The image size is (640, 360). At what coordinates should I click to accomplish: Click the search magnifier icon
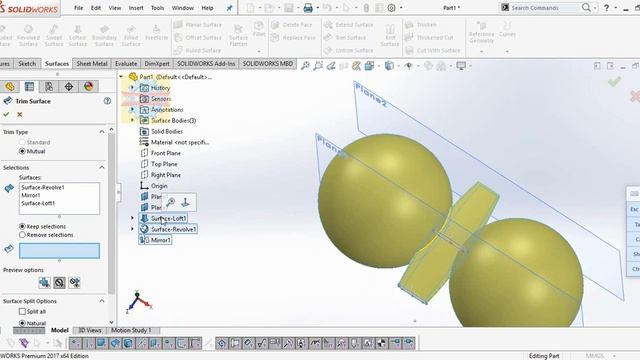click(x=586, y=7)
